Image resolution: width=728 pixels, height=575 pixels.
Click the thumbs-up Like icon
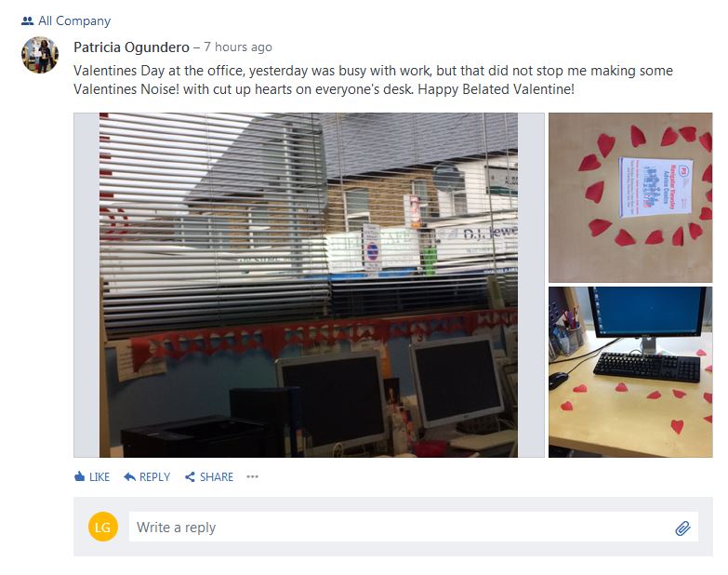[x=79, y=476]
